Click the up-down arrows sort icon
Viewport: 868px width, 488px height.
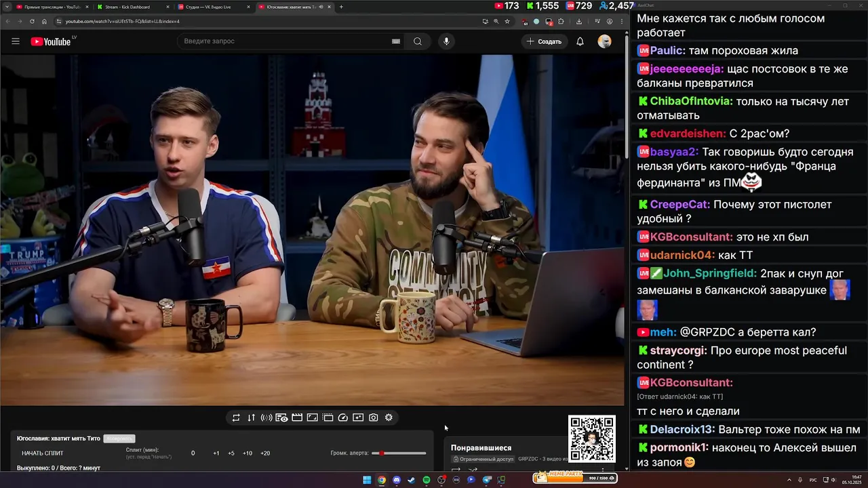(251, 418)
